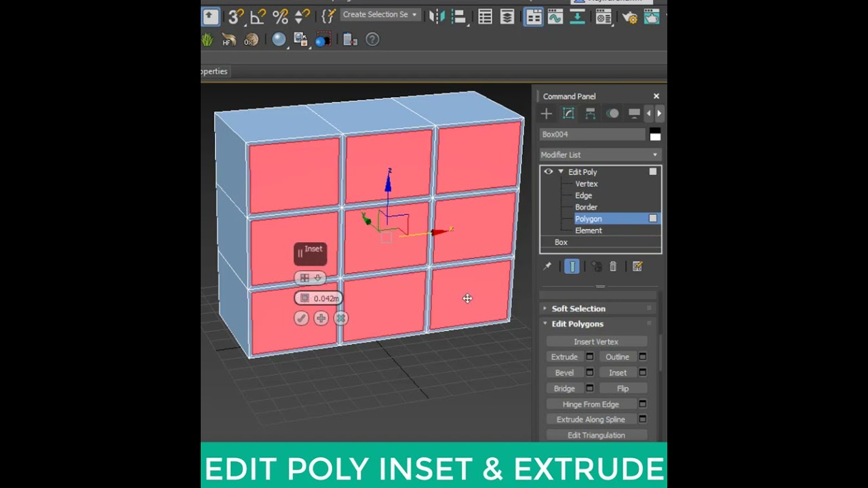Image resolution: width=868 pixels, height=488 pixels.
Task: Open the Material Editor icon
Action: pyautogui.click(x=604, y=17)
